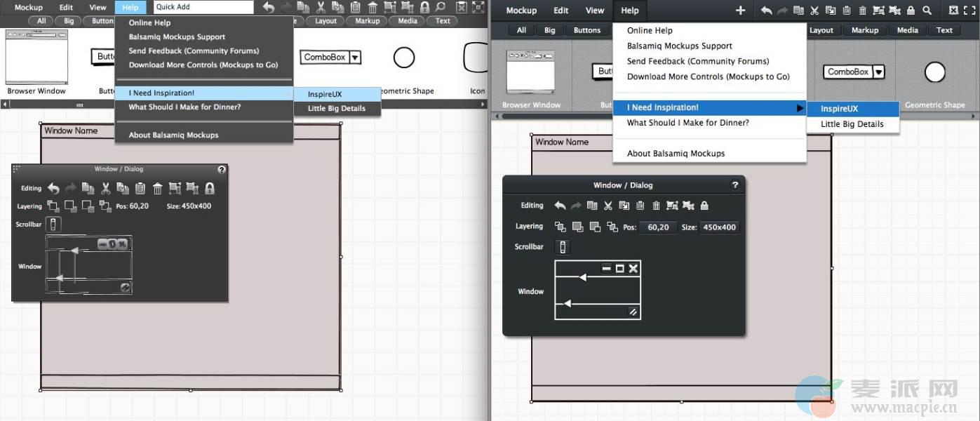Toggle the Scrollbar option in right property inspector
This screenshot has width=980, height=421.
[x=562, y=247]
